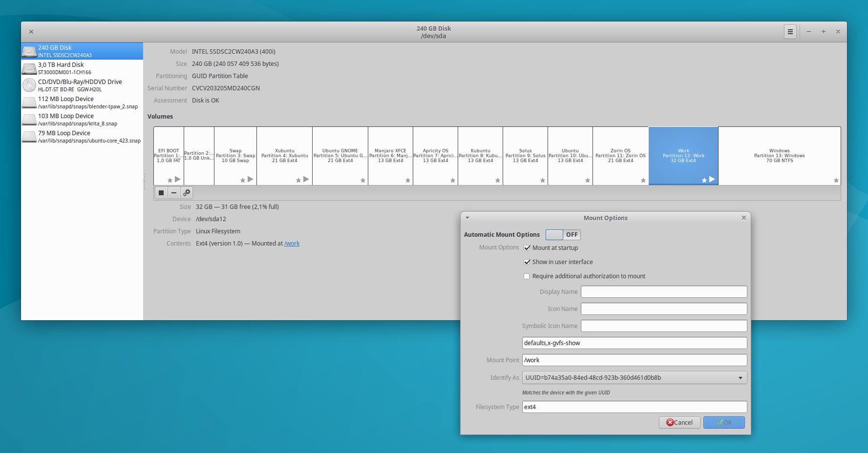Check Require additional authorization to mount

[527, 276]
